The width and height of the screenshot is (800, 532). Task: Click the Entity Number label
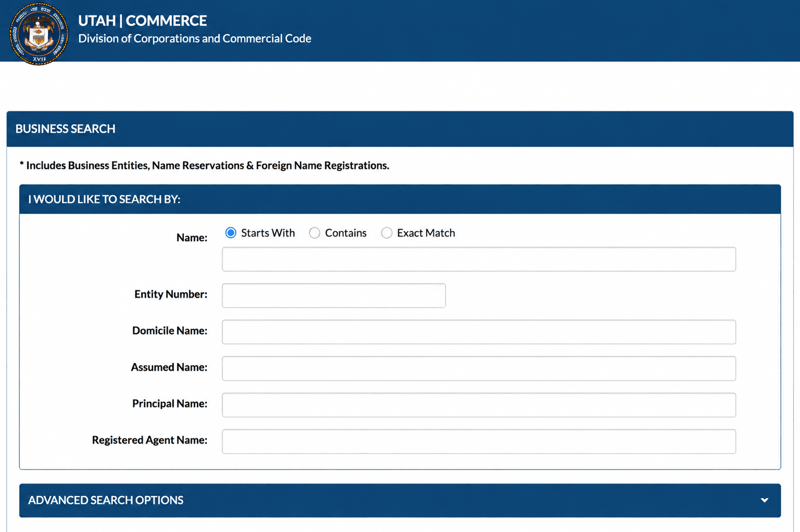tap(171, 294)
